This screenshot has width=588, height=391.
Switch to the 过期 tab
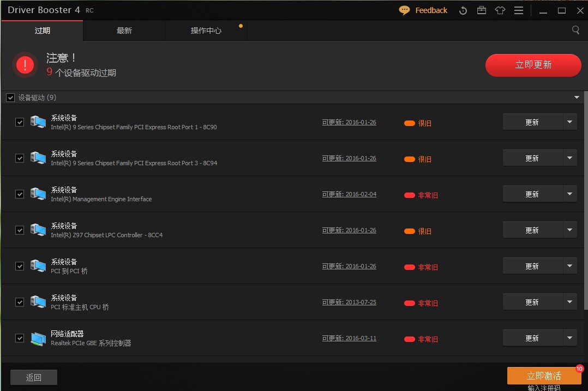[x=42, y=31]
